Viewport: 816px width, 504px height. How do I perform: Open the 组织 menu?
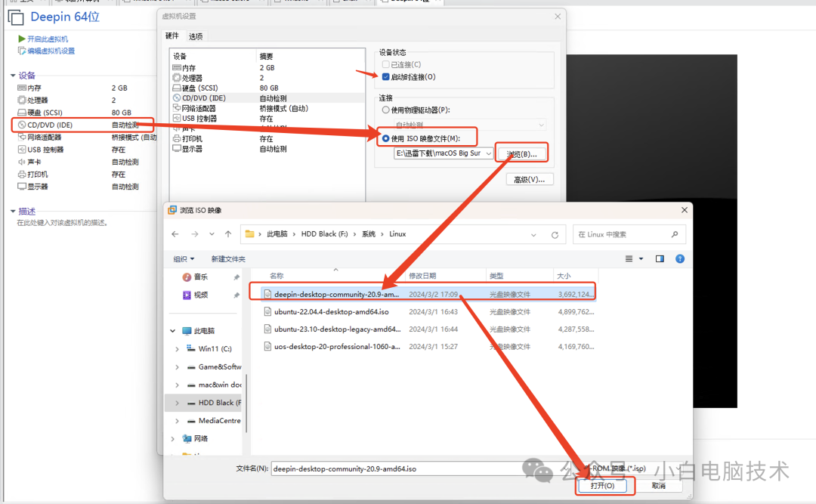pyautogui.click(x=184, y=258)
